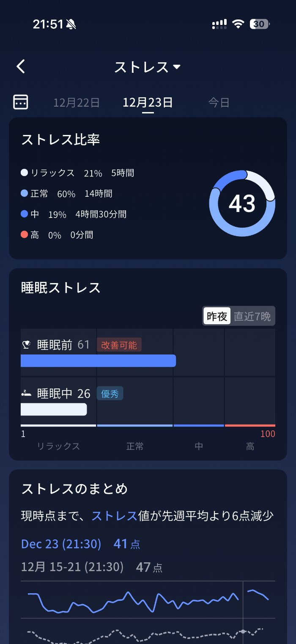Viewport: 296px width, 644px height.
Task: Tap the vertical marker on trend chart
Action: pyautogui.click(x=243, y=609)
